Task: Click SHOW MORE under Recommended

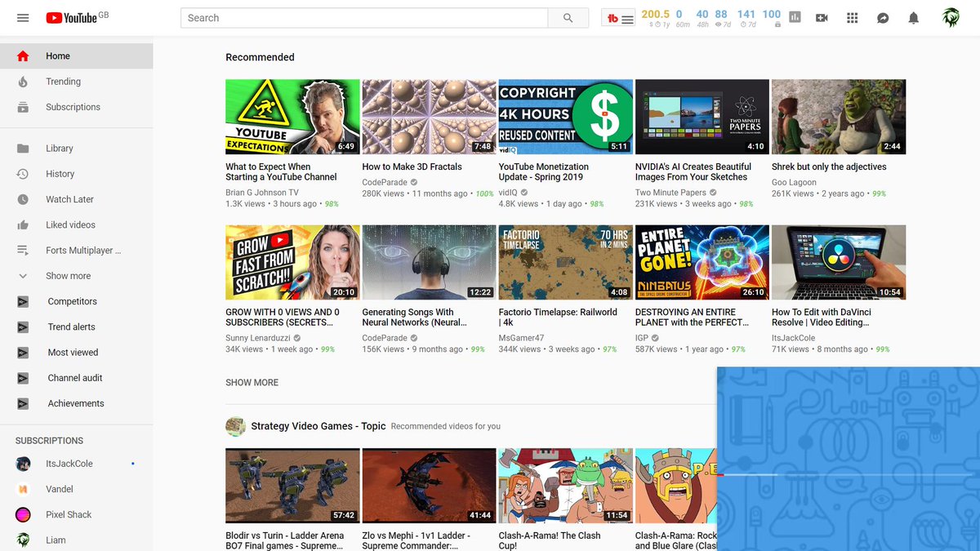Action: click(252, 382)
